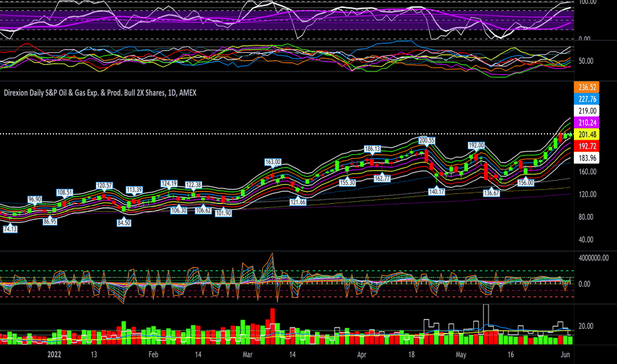Select the white 183.96 price tag
617x364 pixels.
pos(587,158)
